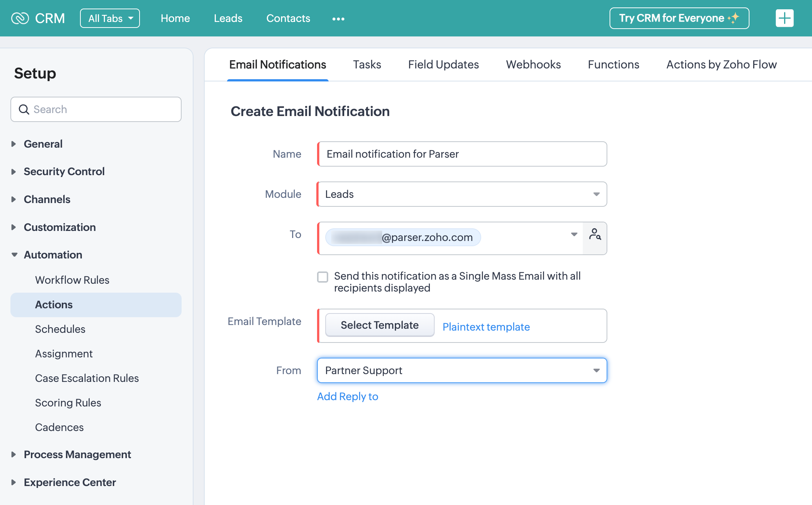812x505 pixels.
Task: Click the Add Reply to link
Action: [348, 396]
